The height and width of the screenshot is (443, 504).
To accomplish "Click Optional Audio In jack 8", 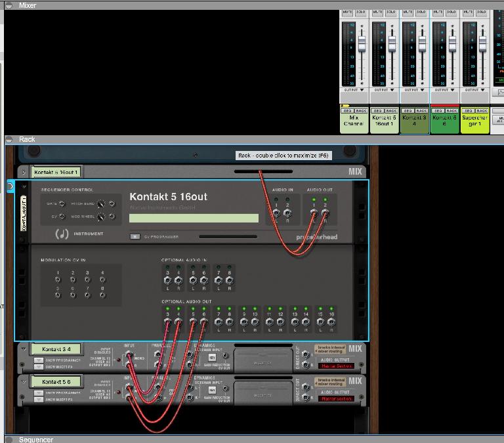I will (x=229, y=280).
